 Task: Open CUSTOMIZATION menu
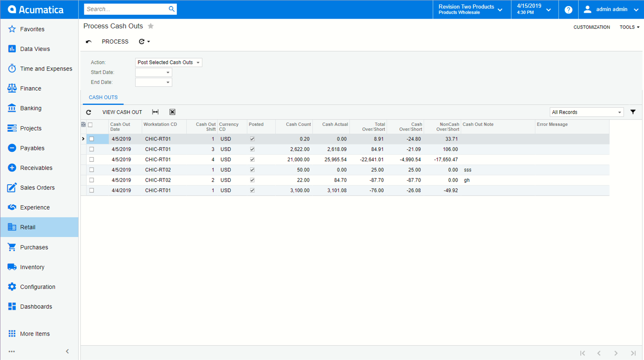tap(592, 27)
